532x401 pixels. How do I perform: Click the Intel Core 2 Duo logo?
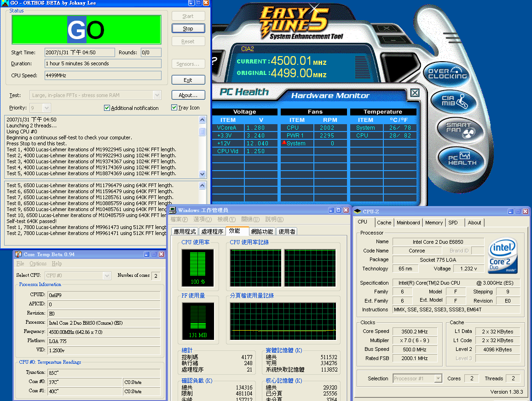click(503, 255)
